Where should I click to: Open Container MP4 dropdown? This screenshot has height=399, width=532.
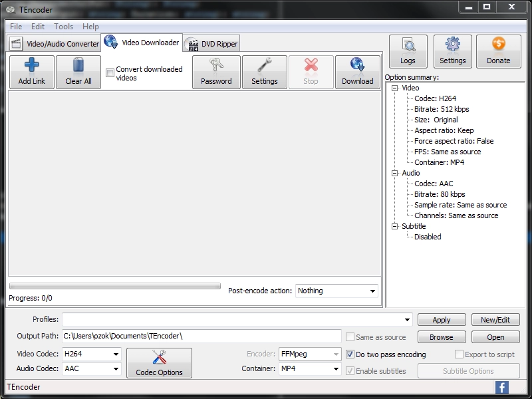click(309, 368)
